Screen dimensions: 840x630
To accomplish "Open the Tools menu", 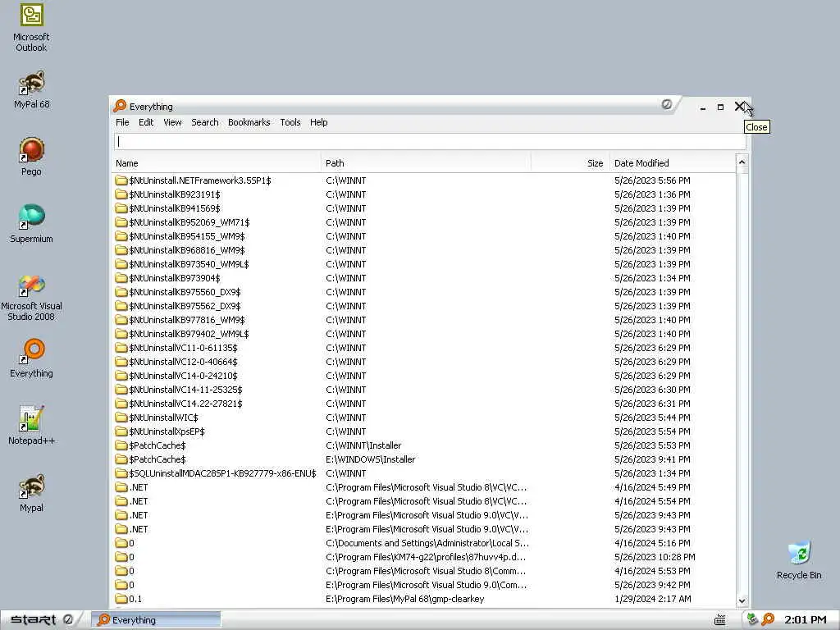I will (290, 122).
